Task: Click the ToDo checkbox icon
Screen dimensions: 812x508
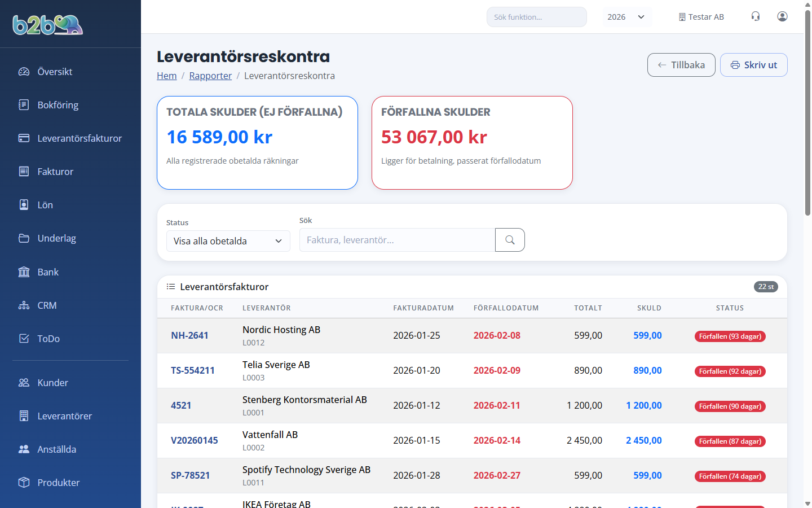Action: [x=24, y=339]
